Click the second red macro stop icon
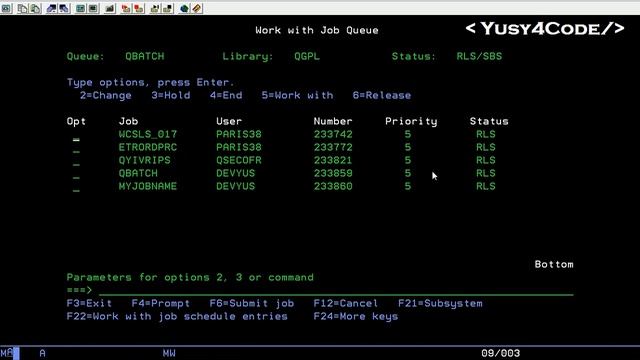 [139, 8]
